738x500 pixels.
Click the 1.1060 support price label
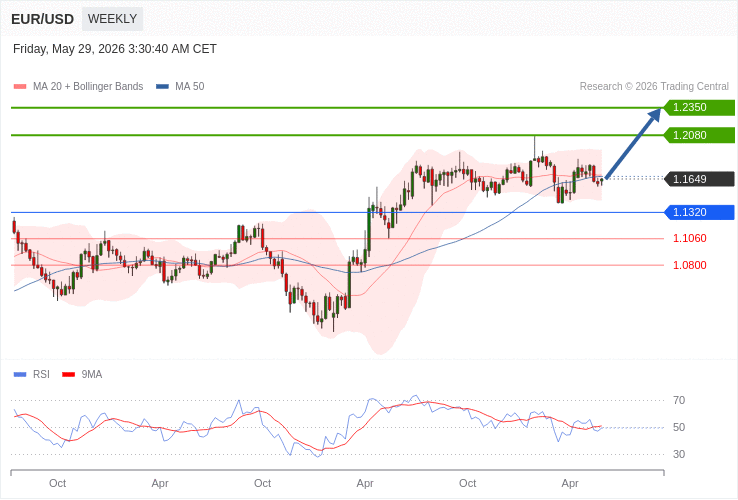690,238
